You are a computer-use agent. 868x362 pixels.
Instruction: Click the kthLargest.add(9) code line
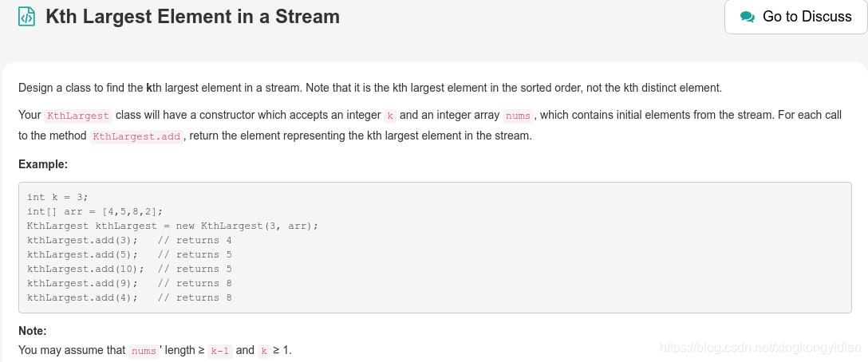tap(129, 283)
